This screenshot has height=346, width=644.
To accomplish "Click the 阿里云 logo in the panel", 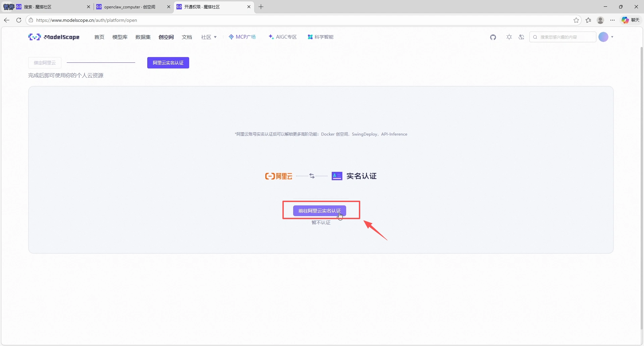I will [x=279, y=176].
